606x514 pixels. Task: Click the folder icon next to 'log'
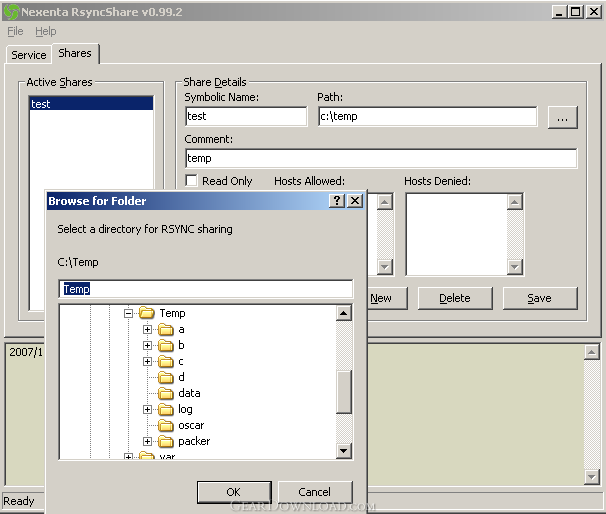click(166, 409)
